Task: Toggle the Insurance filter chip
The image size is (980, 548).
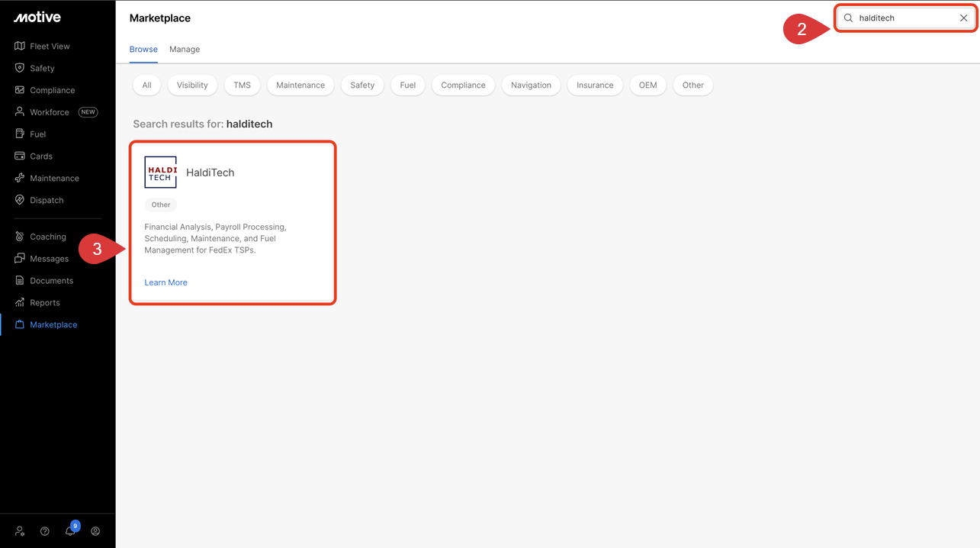Action: [x=595, y=85]
